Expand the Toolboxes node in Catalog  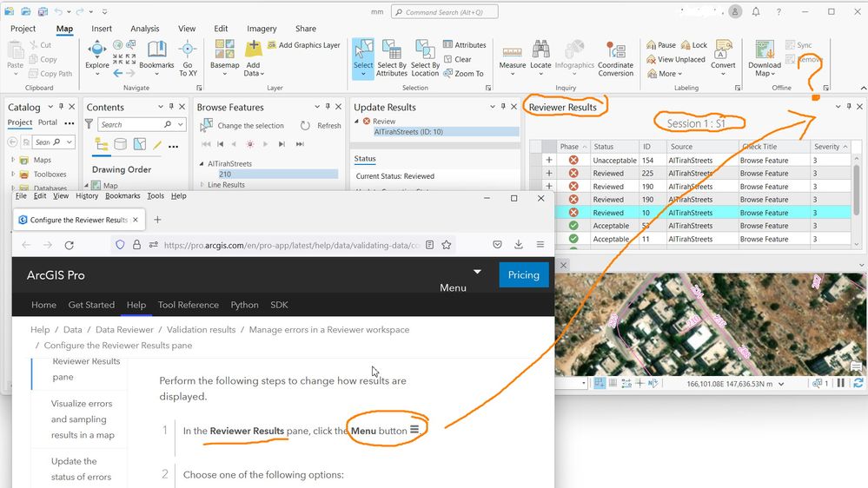pos(13,174)
